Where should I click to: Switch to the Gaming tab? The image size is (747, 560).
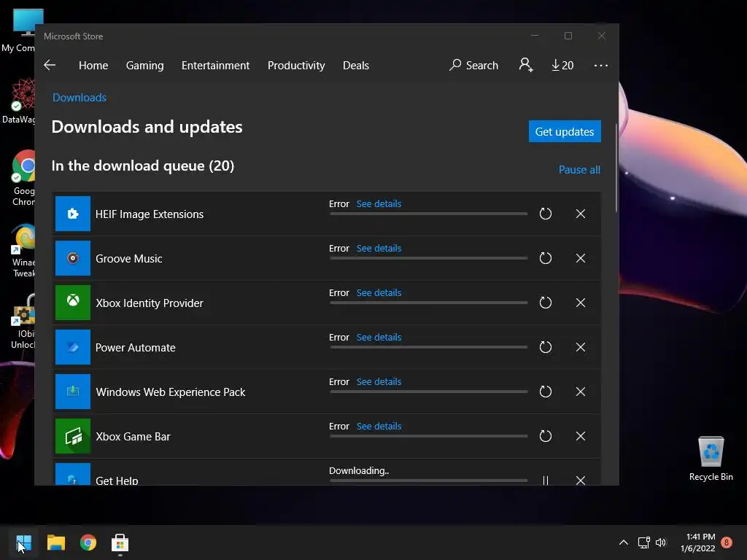pyautogui.click(x=145, y=65)
